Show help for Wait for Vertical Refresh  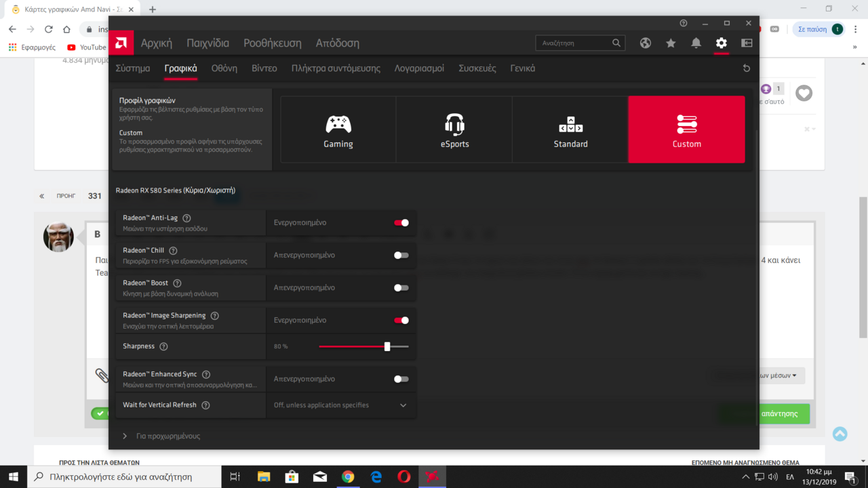205,405
